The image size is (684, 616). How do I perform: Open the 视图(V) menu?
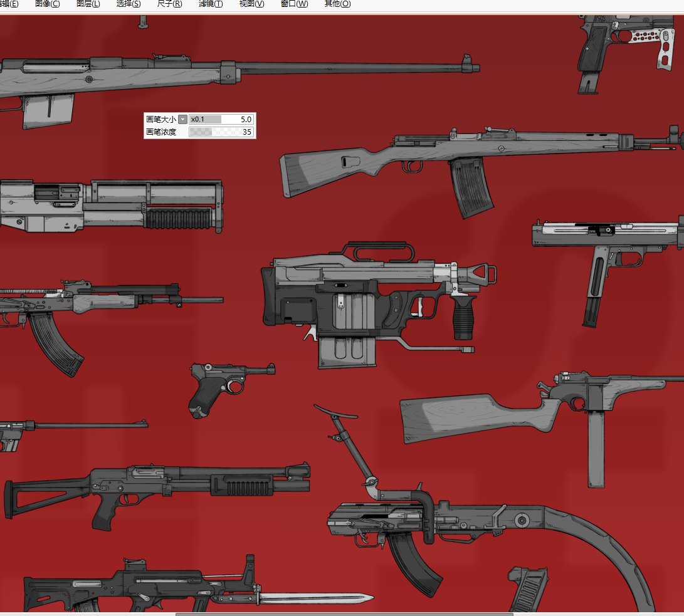point(251,4)
